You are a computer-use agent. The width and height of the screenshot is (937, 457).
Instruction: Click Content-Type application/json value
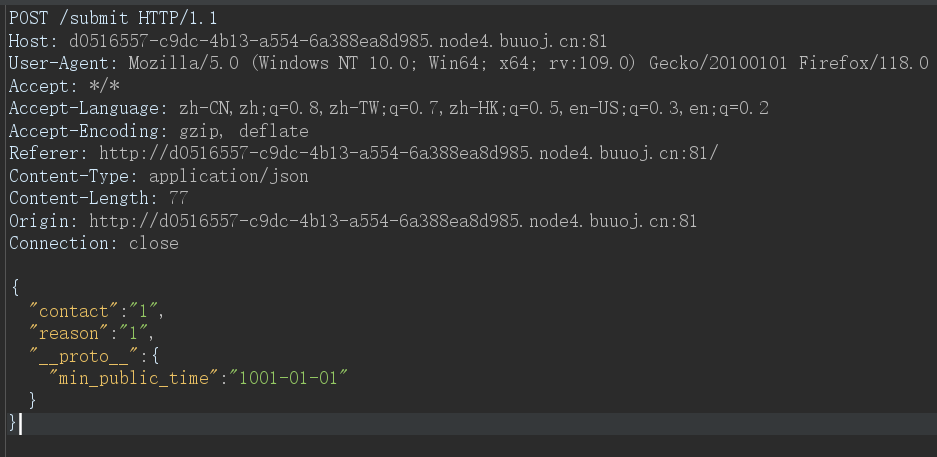[x=229, y=176]
